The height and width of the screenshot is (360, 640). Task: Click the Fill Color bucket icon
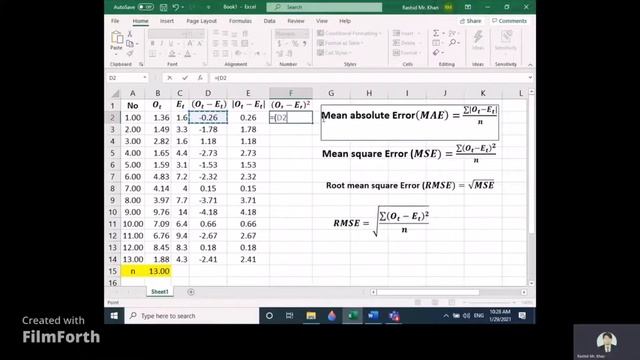point(172,53)
